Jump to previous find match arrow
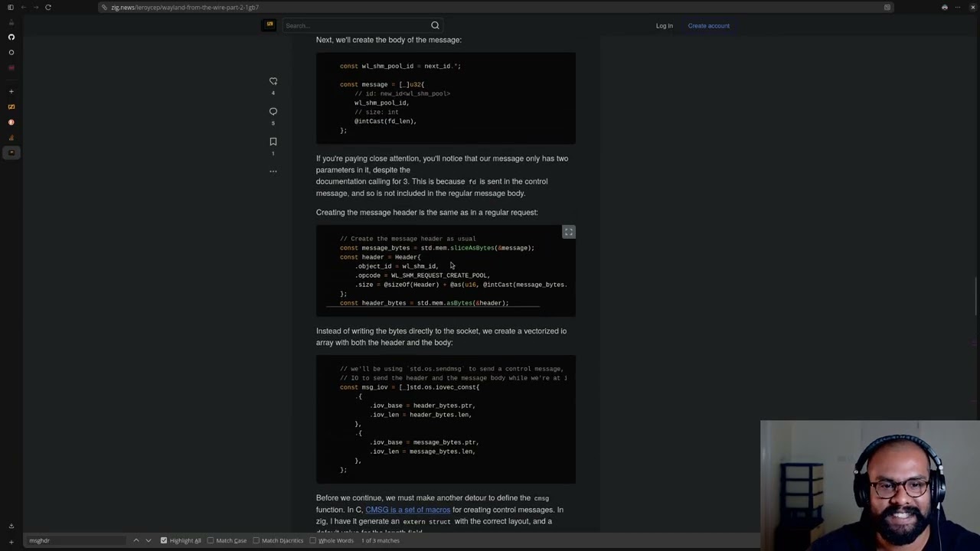The width and height of the screenshot is (980, 551). pyautogui.click(x=136, y=540)
